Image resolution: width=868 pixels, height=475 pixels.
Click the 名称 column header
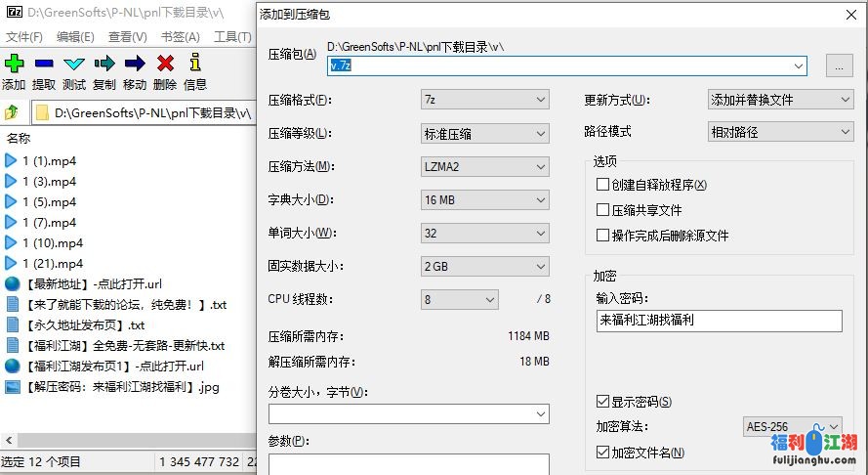[x=20, y=139]
